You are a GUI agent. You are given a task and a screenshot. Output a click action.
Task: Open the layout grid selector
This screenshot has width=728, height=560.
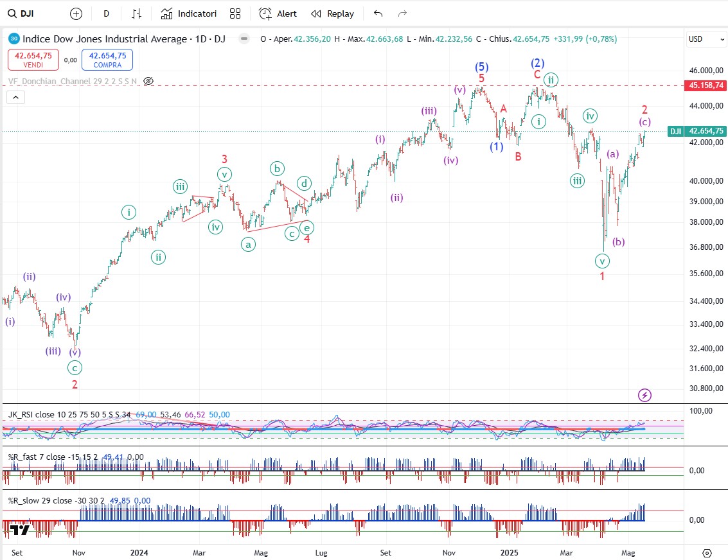click(235, 14)
